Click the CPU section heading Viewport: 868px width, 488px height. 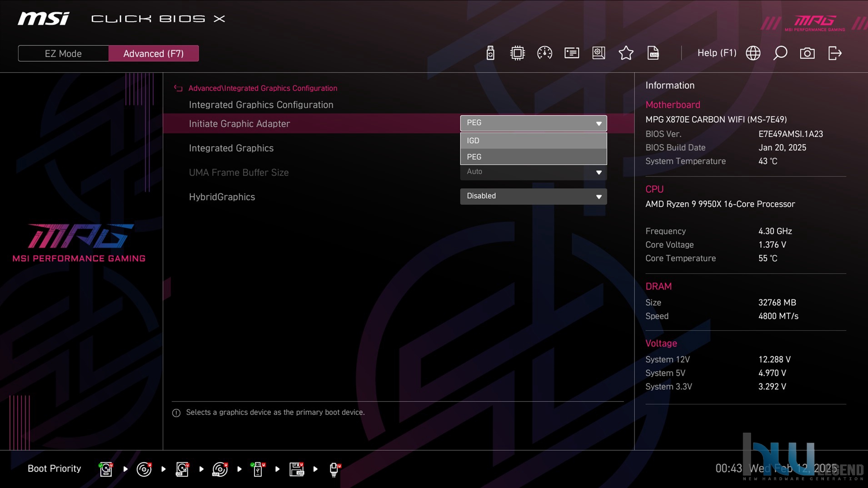(654, 189)
